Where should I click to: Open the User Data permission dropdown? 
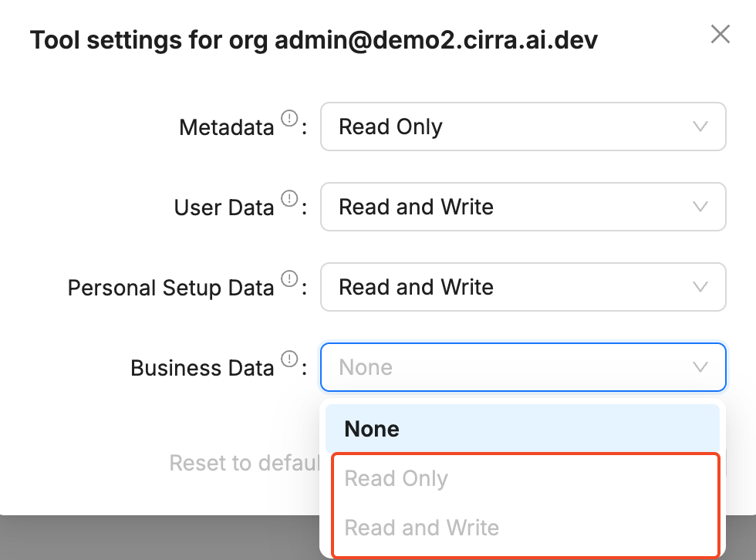click(x=509, y=207)
